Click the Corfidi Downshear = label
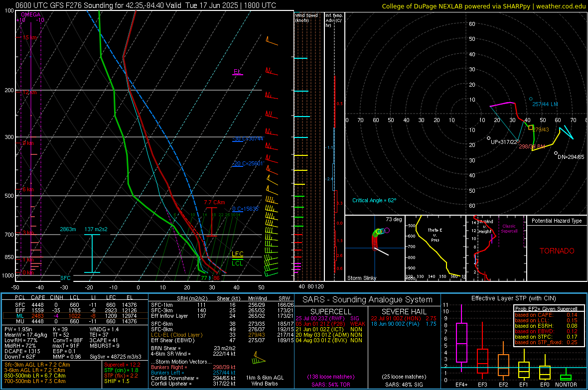 [172, 378]
